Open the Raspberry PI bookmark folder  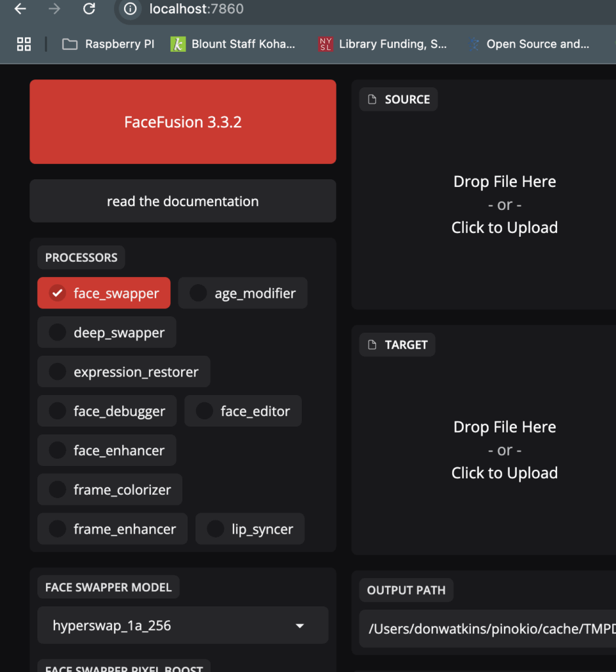pos(108,44)
